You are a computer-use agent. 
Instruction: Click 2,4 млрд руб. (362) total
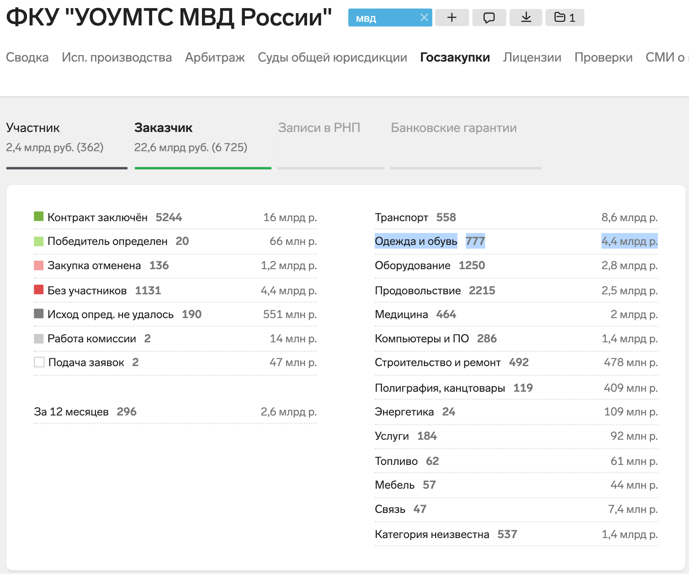(54, 147)
